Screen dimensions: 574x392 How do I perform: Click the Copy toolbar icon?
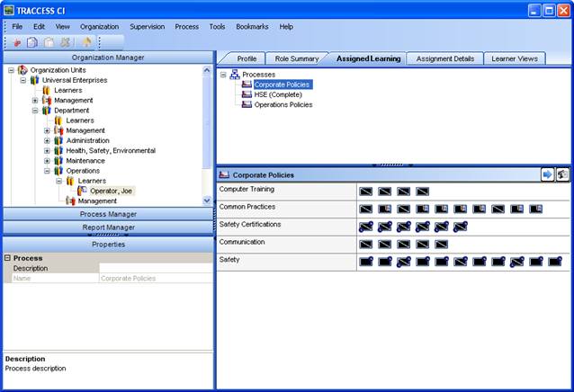click(x=32, y=42)
